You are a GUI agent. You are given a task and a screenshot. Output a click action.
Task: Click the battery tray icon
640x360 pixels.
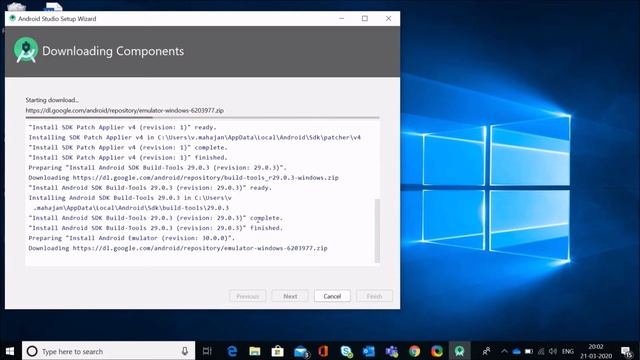[529, 351]
